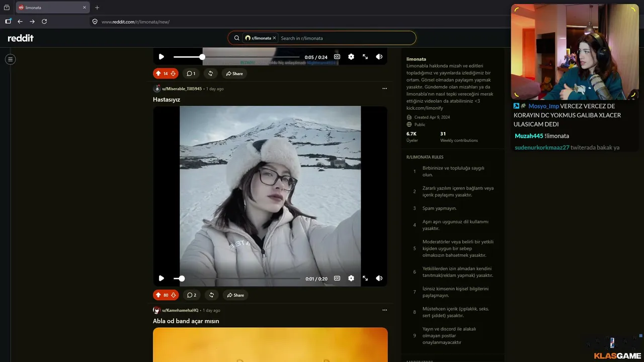Click the calendar icon beside Created Apr 9, 2024

pyautogui.click(x=409, y=117)
